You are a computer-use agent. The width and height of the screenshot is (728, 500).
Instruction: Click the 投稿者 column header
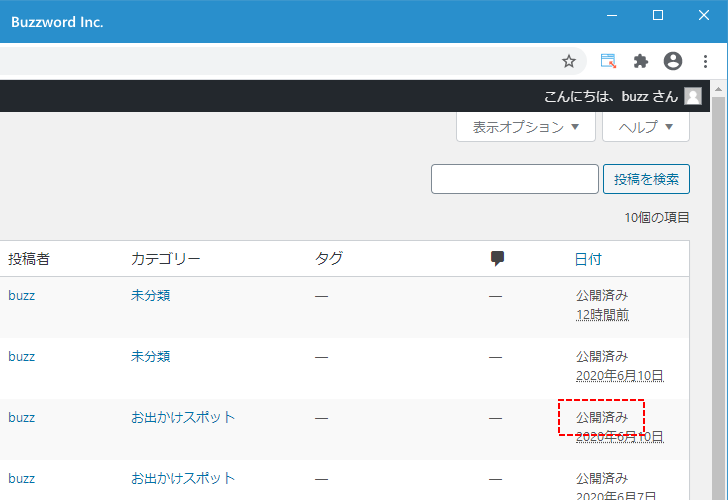tap(29, 259)
